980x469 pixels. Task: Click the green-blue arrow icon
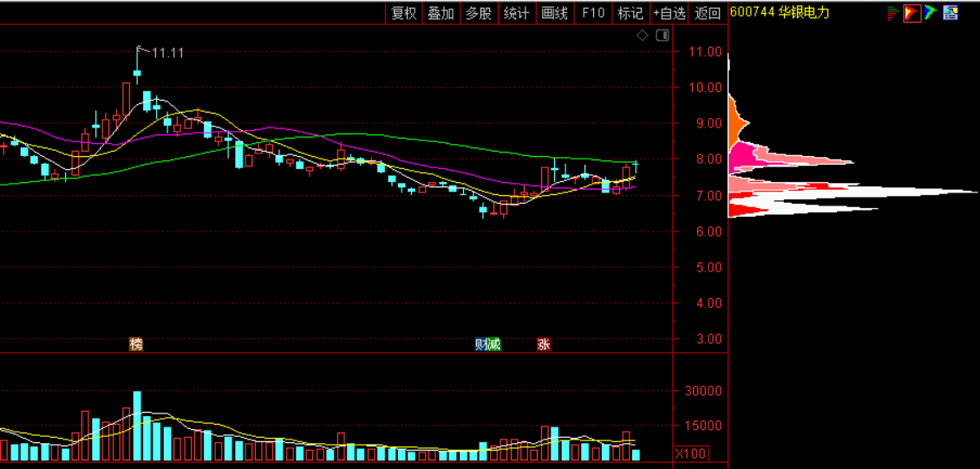(x=930, y=12)
